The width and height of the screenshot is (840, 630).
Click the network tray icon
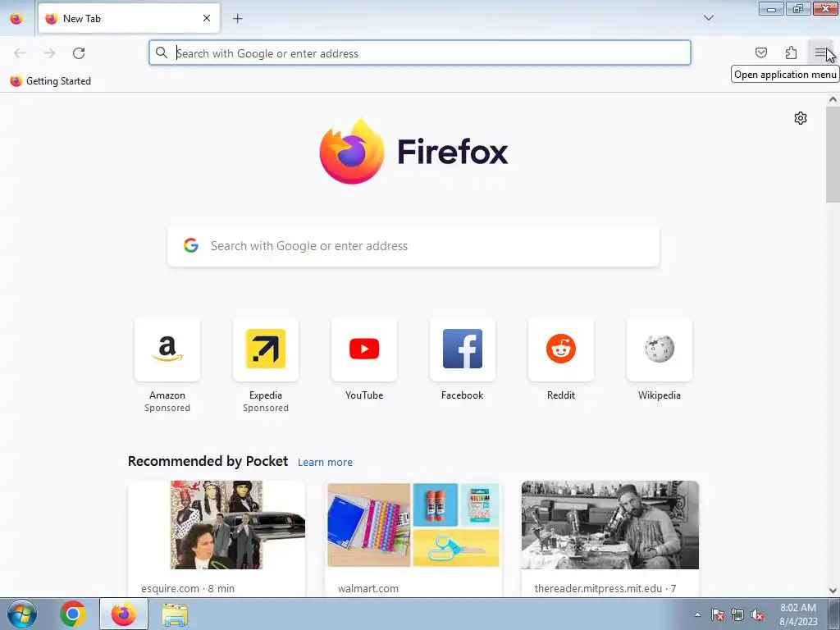[x=737, y=614]
